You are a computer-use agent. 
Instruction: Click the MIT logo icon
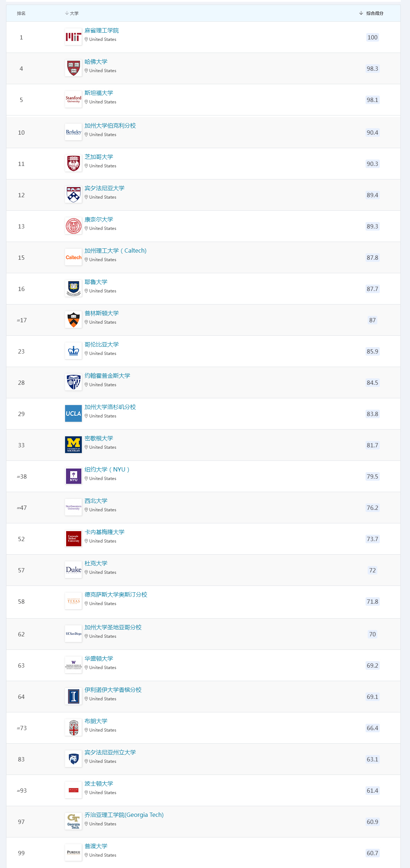pos(73,37)
